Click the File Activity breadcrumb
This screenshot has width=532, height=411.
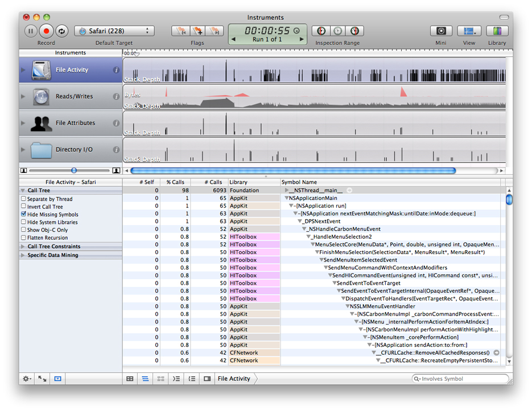(x=234, y=379)
